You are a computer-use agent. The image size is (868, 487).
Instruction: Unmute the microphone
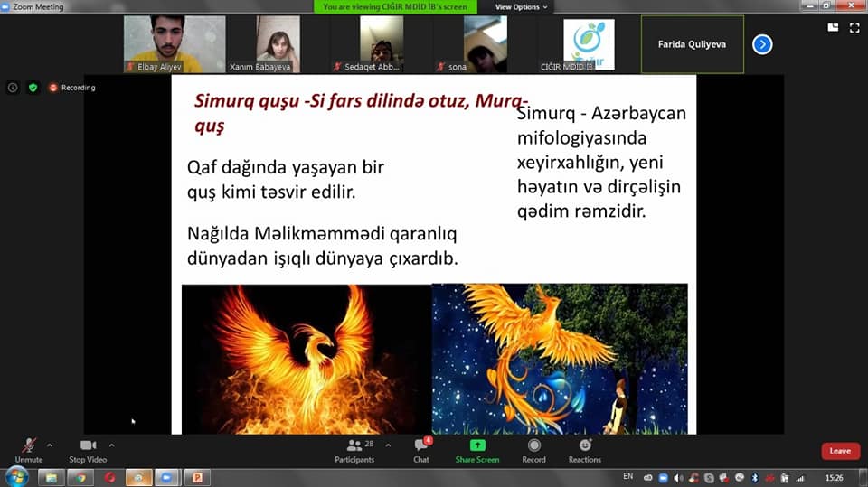coord(29,451)
